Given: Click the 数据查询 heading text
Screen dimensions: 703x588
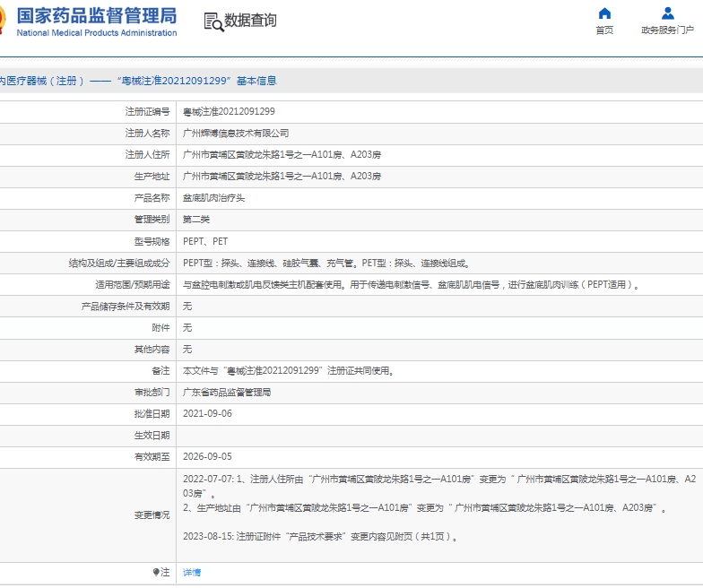Looking at the screenshot, I should pyautogui.click(x=250, y=20).
